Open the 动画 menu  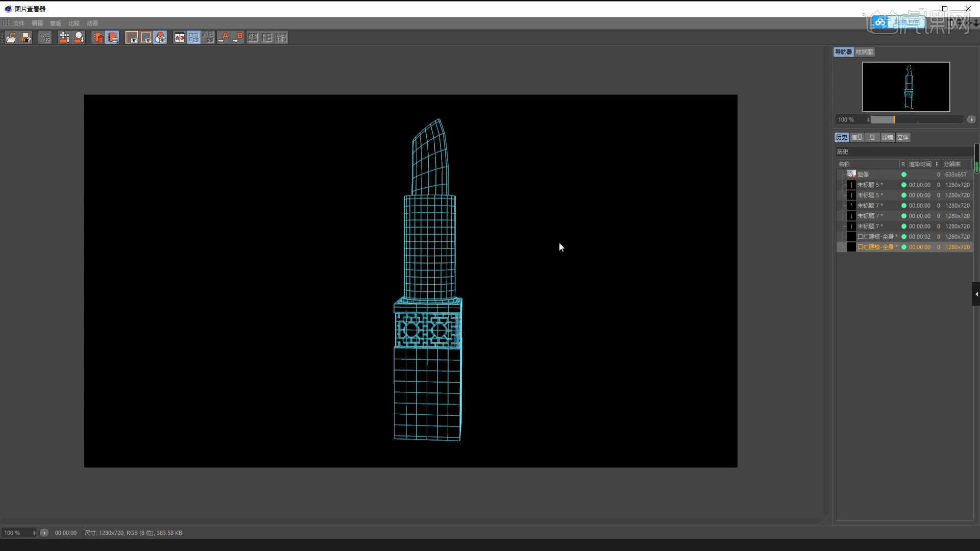coord(92,23)
